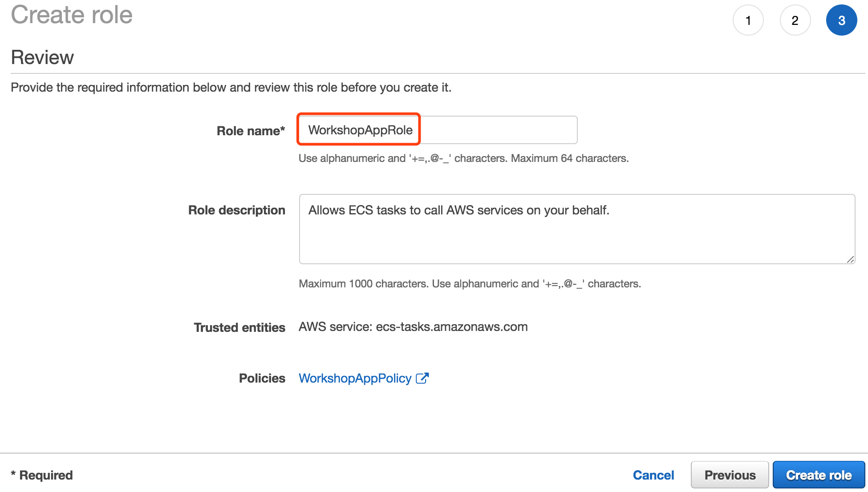The width and height of the screenshot is (868, 492).
Task: Go to step 2 circle indicator
Action: pyautogui.click(x=795, y=20)
